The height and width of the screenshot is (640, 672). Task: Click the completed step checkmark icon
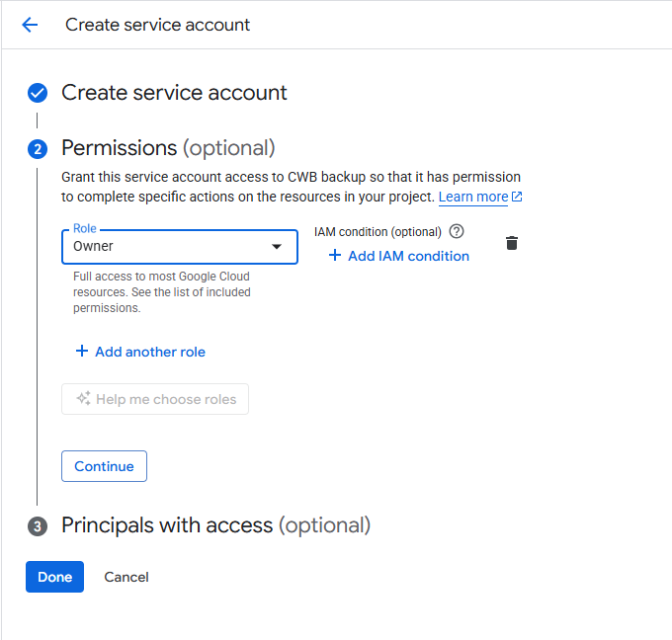(x=38, y=93)
